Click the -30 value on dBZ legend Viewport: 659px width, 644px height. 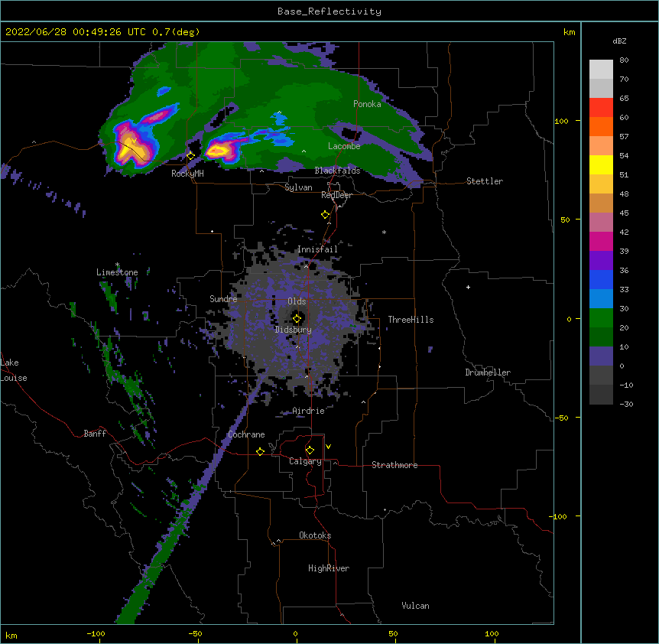626,404
